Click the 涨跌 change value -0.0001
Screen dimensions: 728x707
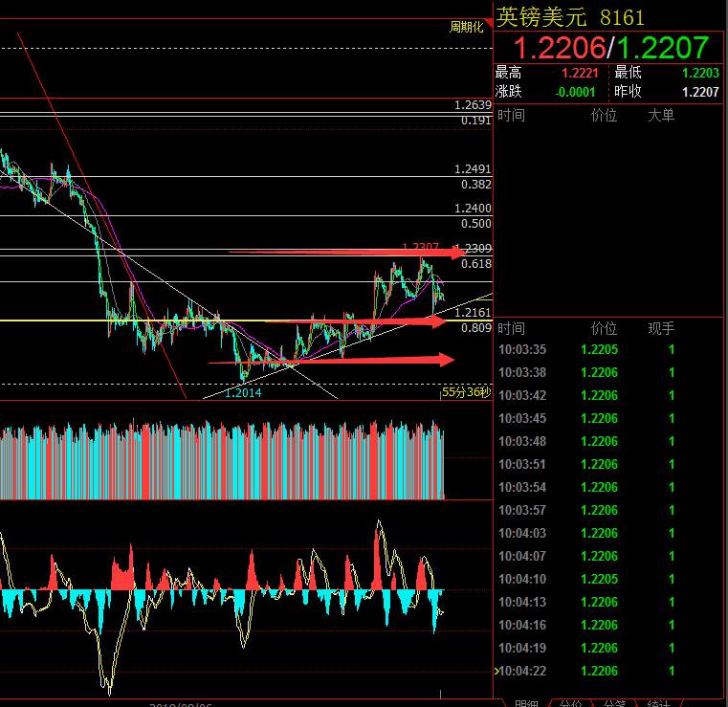tap(575, 92)
